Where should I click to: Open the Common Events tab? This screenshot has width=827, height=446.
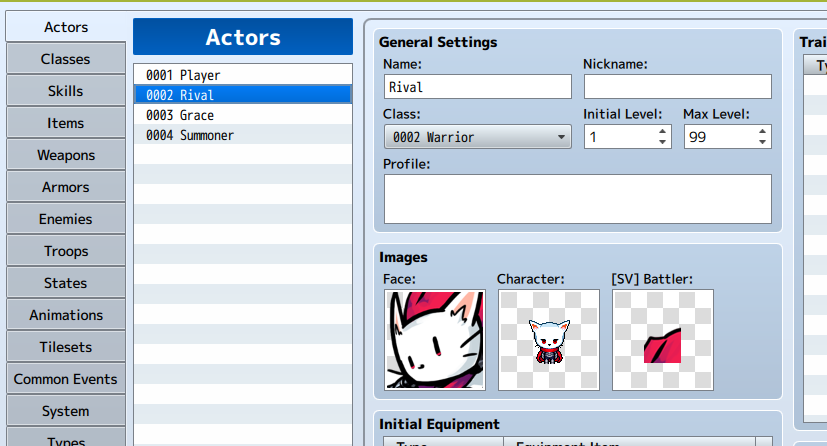(x=66, y=380)
